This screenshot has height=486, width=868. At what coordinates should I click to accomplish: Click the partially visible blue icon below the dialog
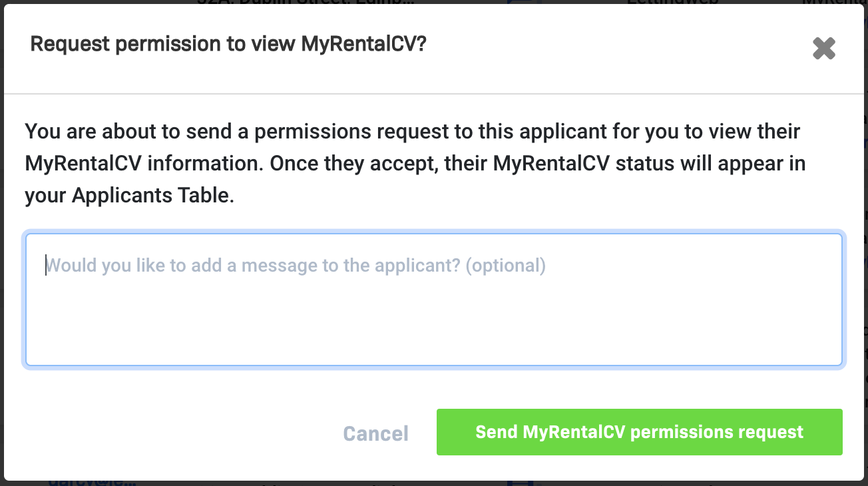click(x=521, y=482)
